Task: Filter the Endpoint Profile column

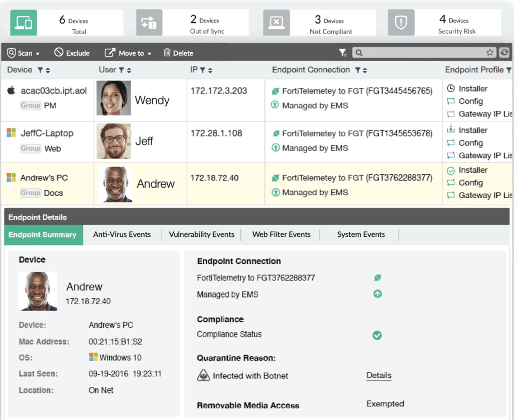Action: (x=509, y=70)
